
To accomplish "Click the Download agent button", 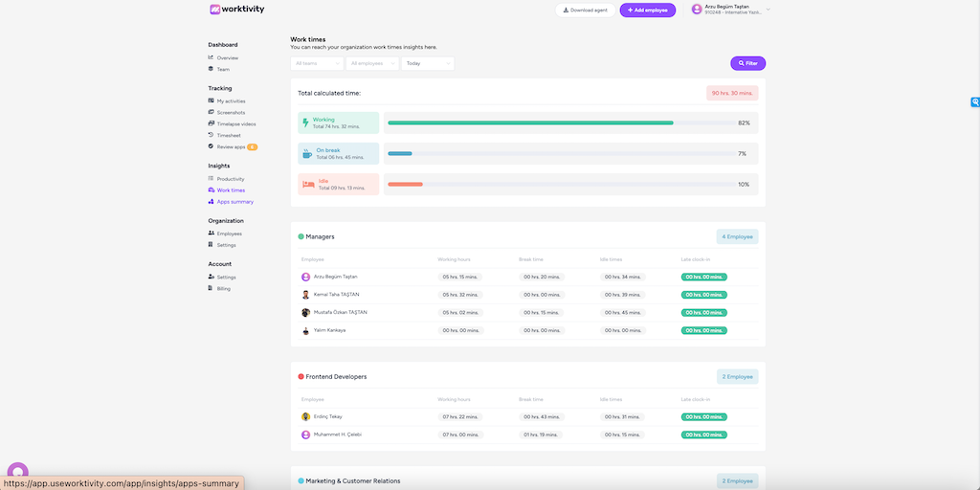I will [585, 10].
